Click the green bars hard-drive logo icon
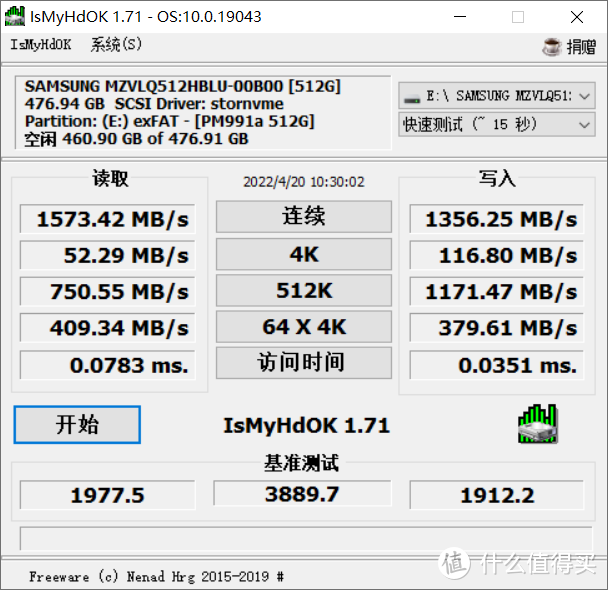The width and height of the screenshot is (608, 590). 538,424
